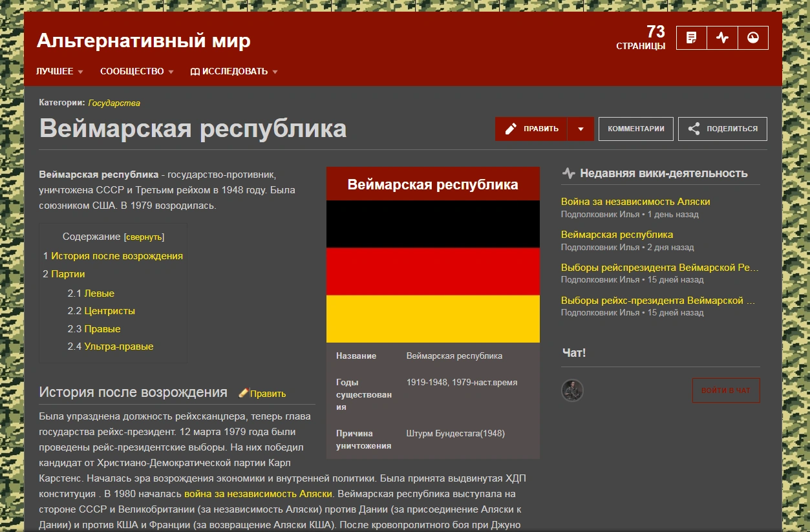
Task: Open wiki activity pulse icon in header
Action: pyautogui.click(x=722, y=37)
